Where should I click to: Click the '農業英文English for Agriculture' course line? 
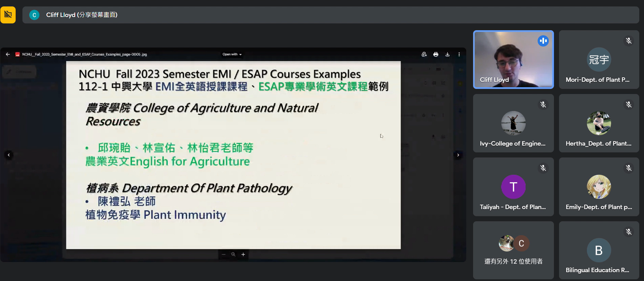pos(168,162)
